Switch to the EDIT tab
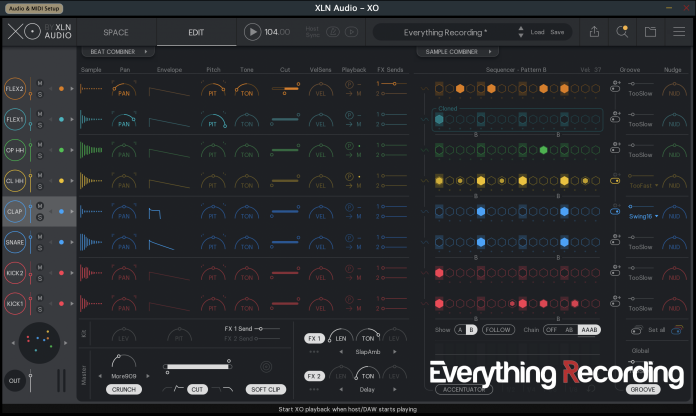This screenshot has height=416, width=696. (196, 32)
